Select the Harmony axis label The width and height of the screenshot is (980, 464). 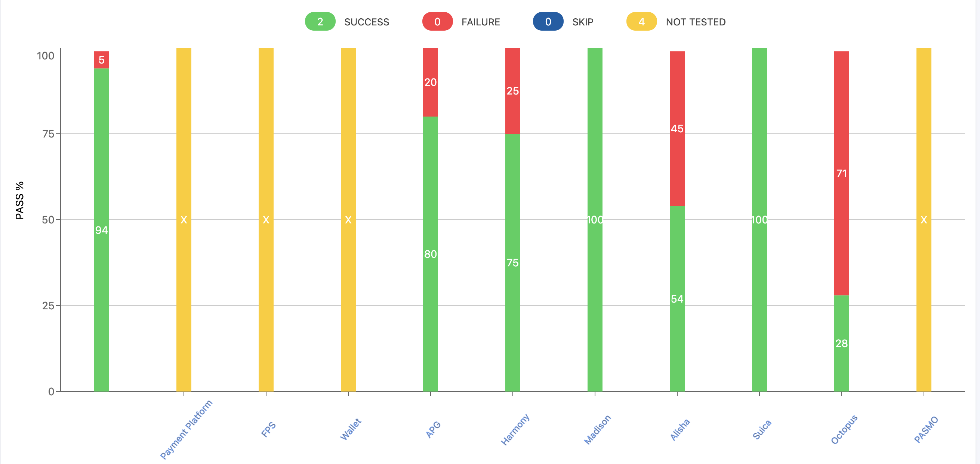(x=515, y=429)
